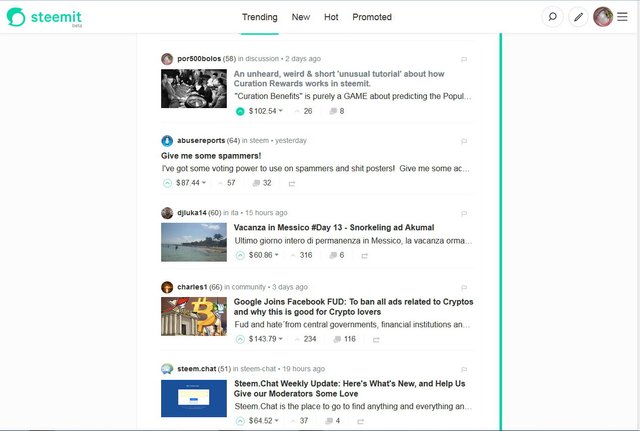Expand payout details for $102.54
640x431 pixels.
pyautogui.click(x=266, y=111)
